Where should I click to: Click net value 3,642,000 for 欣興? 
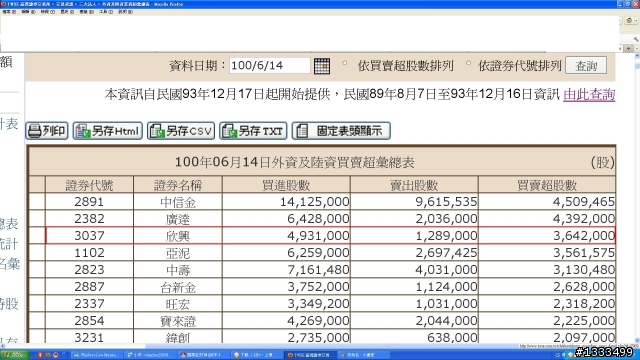click(547, 236)
